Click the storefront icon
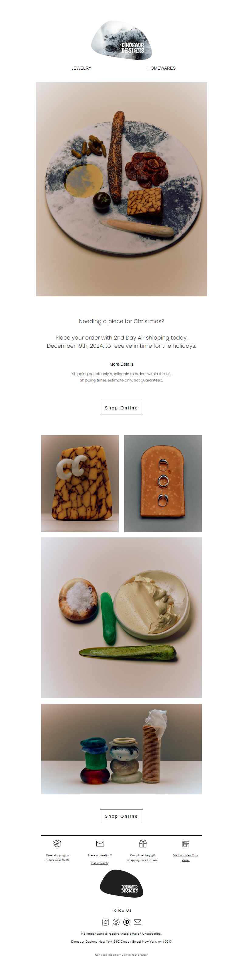Viewport: 243px width, 980px height. pos(186,844)
